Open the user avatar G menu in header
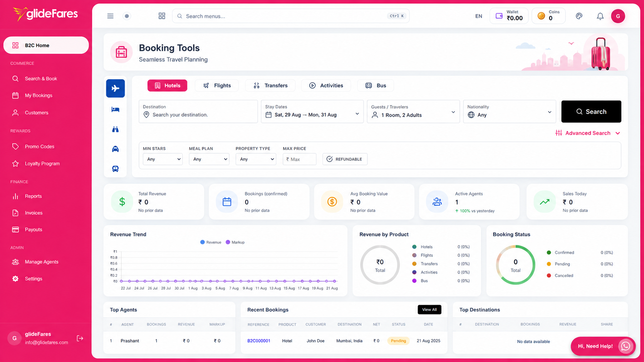The height and width of the screenshot is (362, 644). pos(618,16)
